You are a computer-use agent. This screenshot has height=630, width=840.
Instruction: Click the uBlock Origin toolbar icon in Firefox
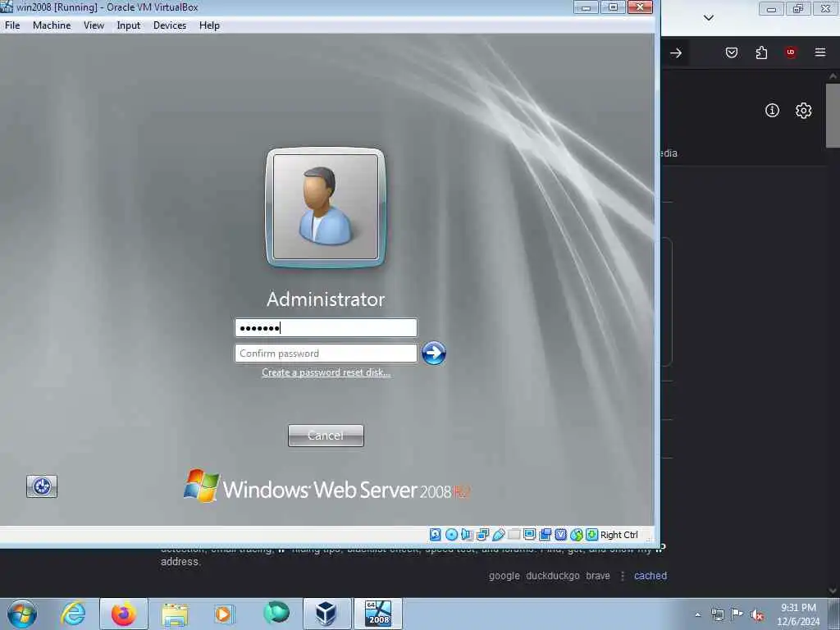[x=791, y=52]
